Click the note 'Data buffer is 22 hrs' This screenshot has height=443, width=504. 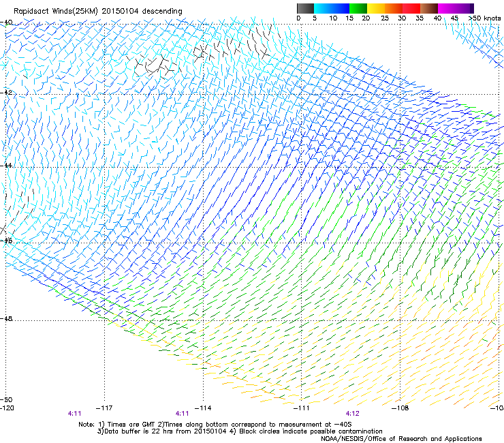(140, 431)
